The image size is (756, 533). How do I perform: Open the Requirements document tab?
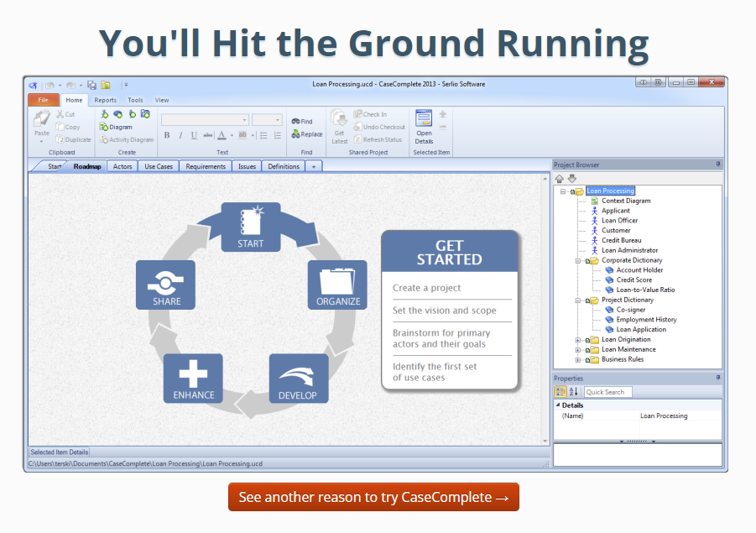pyautogui.click(x=206, y=166)
